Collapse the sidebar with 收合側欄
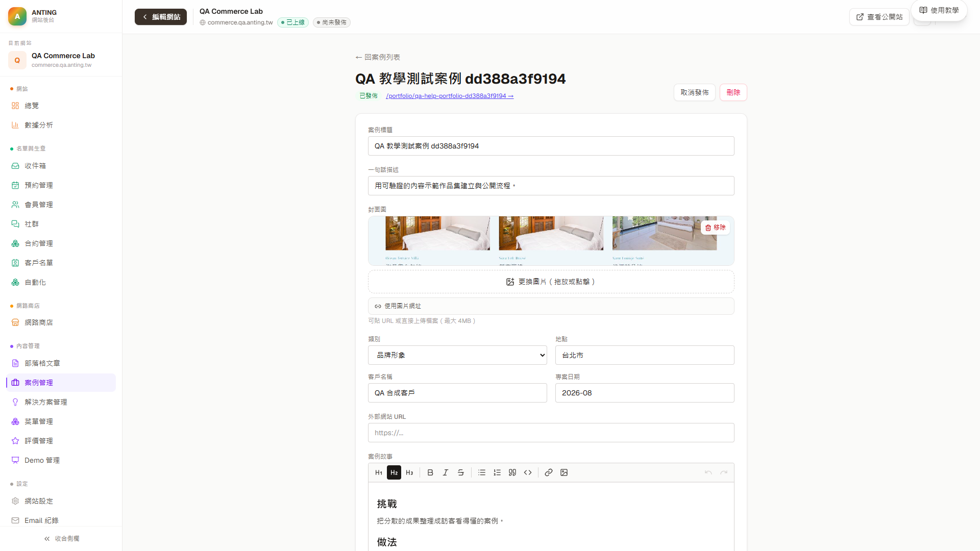This screenshot has height=551, width=980. tap(61, 539)
